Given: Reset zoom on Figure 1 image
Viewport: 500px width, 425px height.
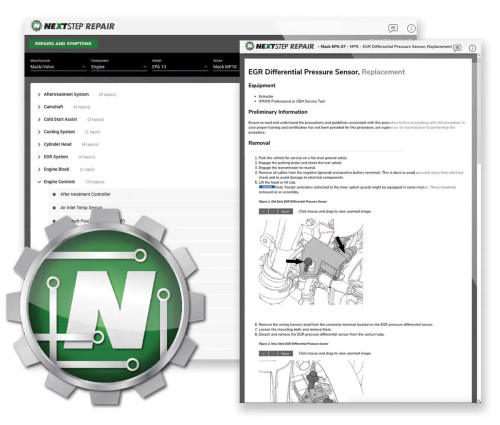Looking at the screenshot, I should click(285, 211).
